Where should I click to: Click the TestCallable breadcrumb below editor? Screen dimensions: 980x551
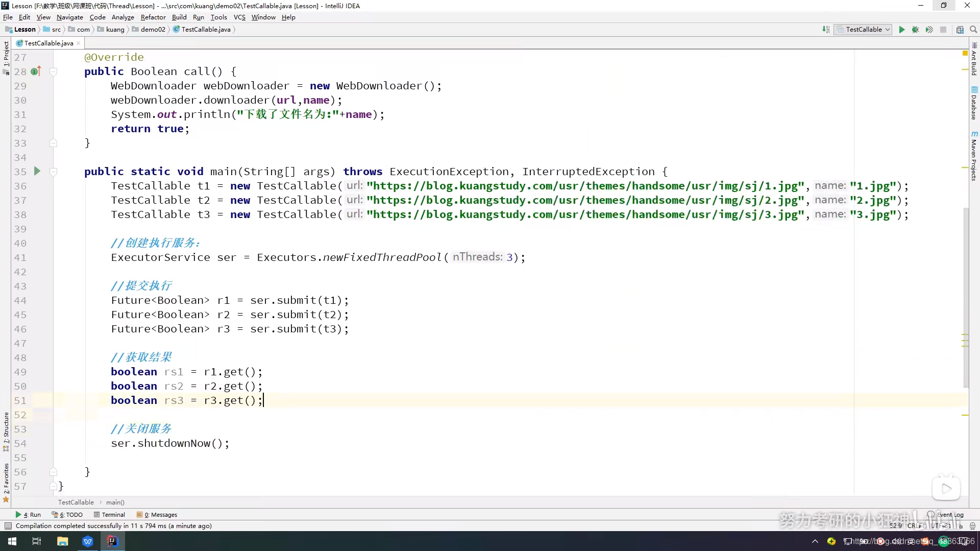pyautogui.click(x=76, y=502)
